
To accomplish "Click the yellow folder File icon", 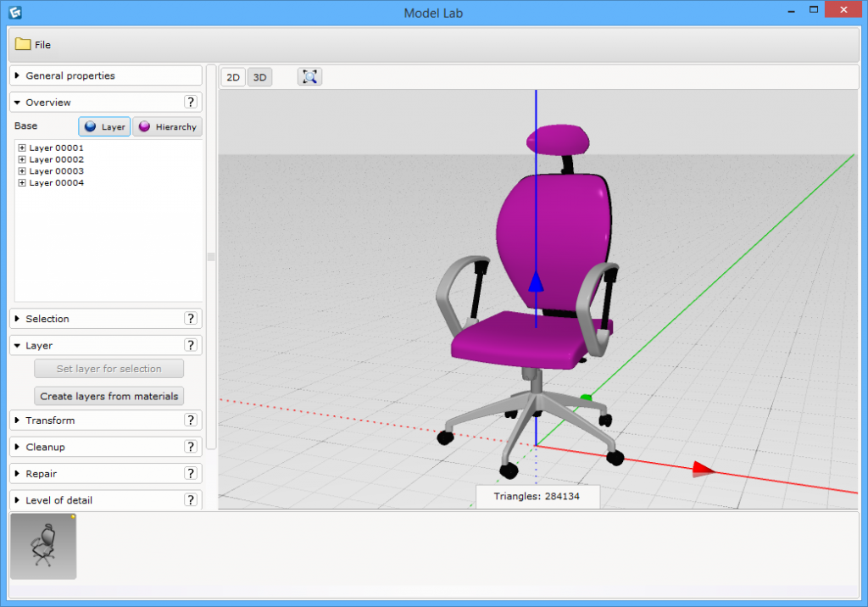I will [x=23, y=44].
